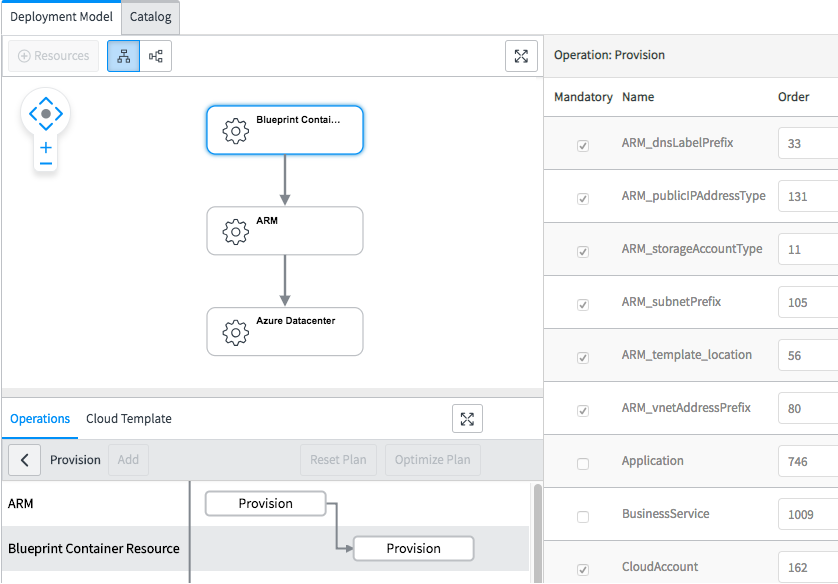Expand the Operations panel to full screen
Viewport: 838px width, 584px height.
pos(467,419)
